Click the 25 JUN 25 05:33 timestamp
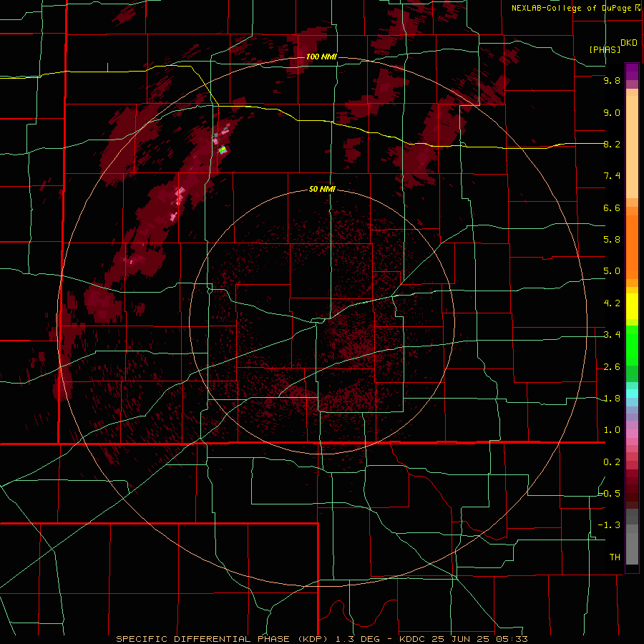Screen dimensions: 644x644 click(x=479, y=639)
